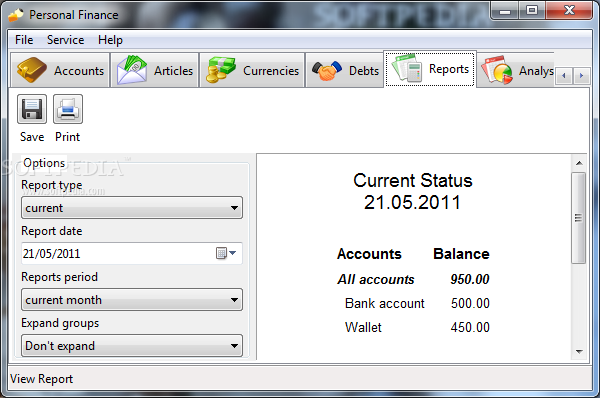Screen dimensions: 600x398
Task: Click the 500.00 balance value
Action: click(x=470, y=303)
